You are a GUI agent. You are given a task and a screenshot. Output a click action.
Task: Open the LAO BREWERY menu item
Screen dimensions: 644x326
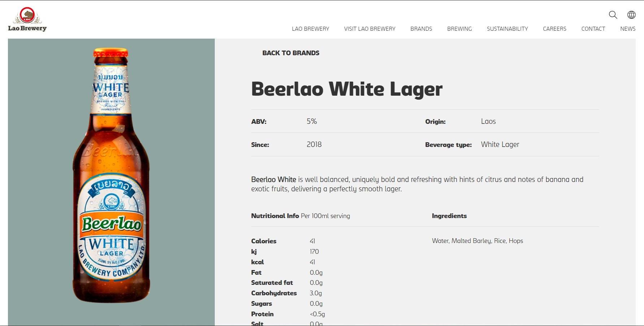click(x=310, y=29)
